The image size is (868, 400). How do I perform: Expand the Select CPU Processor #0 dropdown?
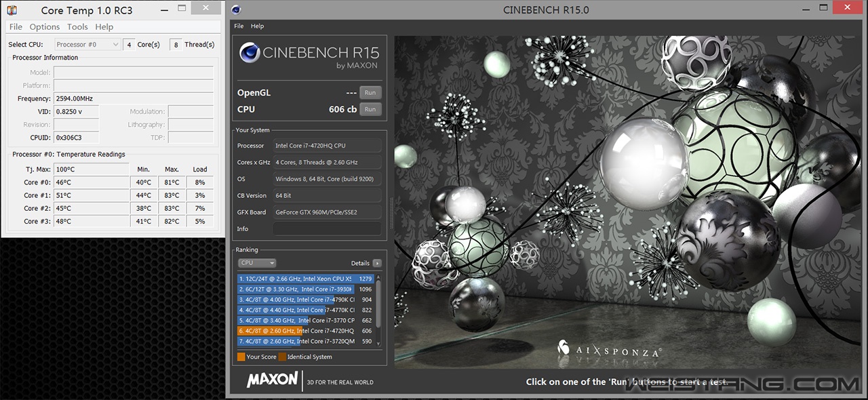87,44
